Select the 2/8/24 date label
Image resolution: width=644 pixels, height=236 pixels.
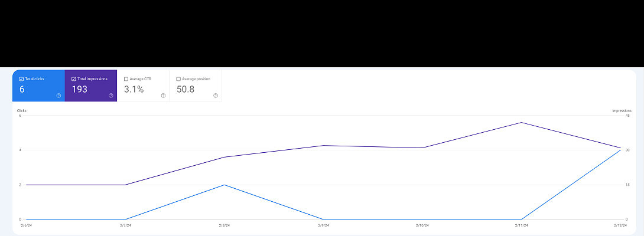point(224,225)
